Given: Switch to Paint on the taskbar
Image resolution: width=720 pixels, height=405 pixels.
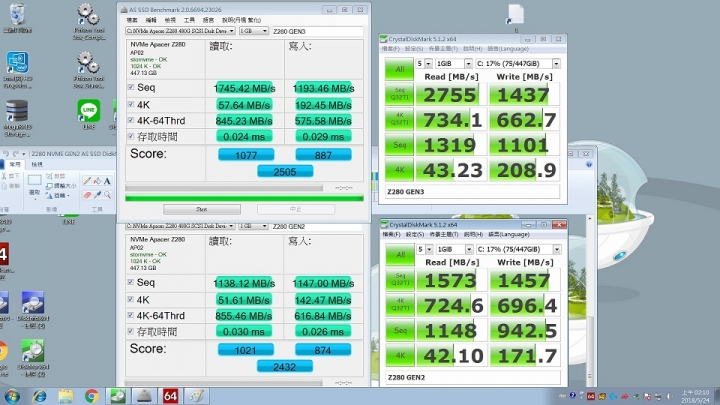Looking at the screenshot, I should coord(197,396).
